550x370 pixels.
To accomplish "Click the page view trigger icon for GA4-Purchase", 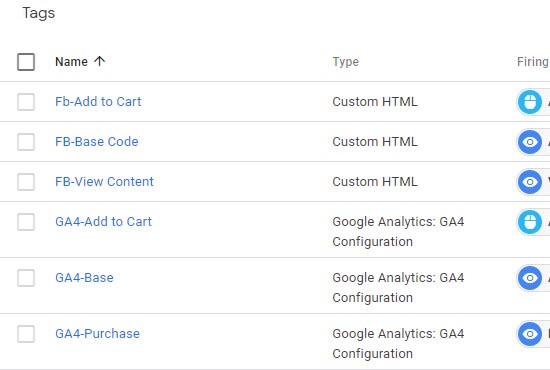I will [x=530, y=334].
